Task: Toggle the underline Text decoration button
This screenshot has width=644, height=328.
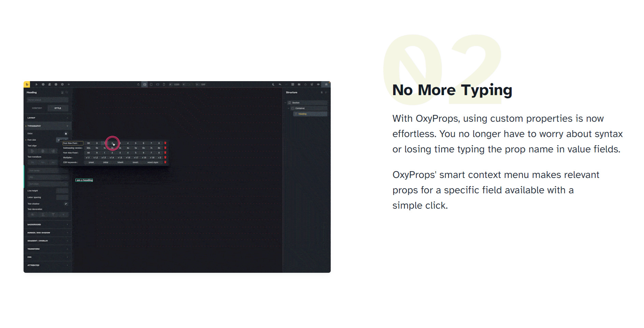Action: [x=43, y=215]
